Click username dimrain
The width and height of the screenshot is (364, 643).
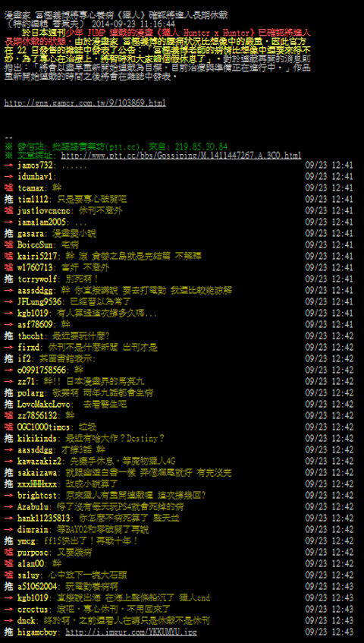[x=33, y=529]
